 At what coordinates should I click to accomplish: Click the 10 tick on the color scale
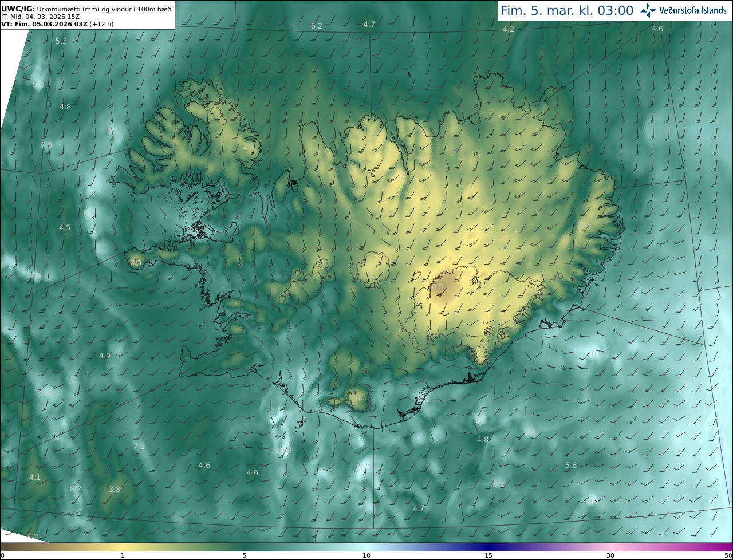pos(366,555)
